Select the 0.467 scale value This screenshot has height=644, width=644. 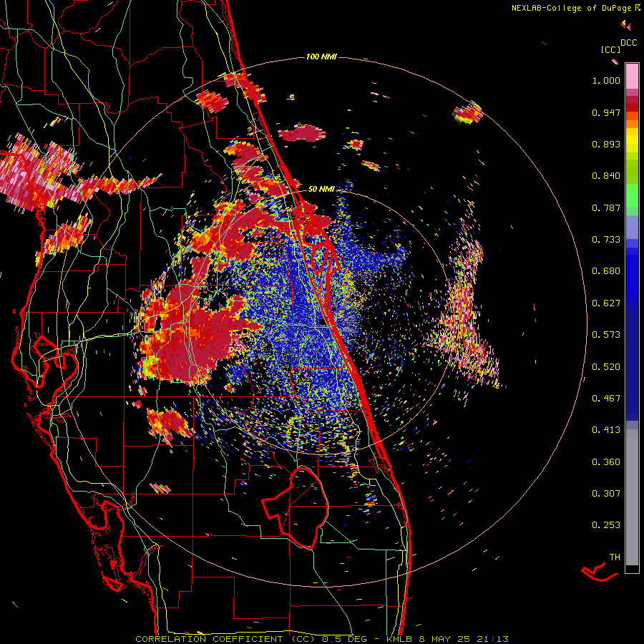click(606, 399)
